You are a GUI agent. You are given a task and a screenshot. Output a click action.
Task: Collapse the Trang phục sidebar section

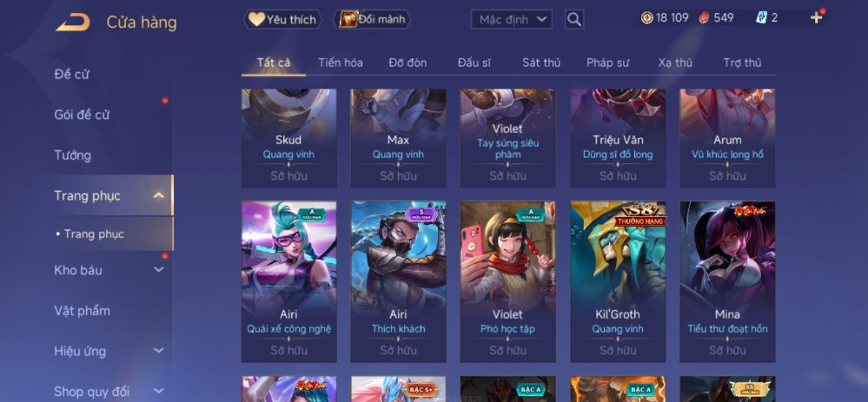(x=158, y=195)
